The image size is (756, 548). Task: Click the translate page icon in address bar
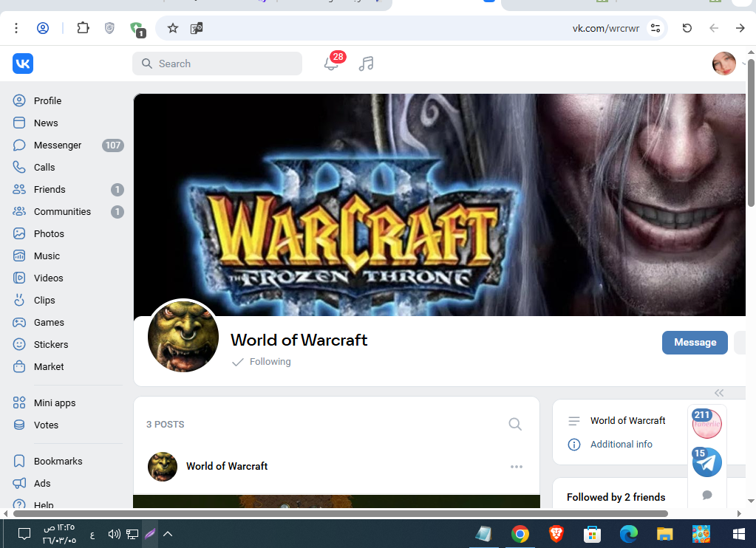click(x=197, y=29)
